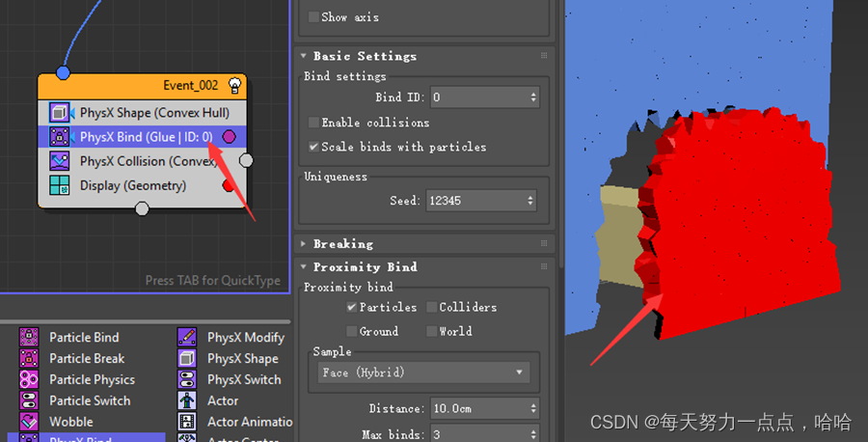Click the Actor icon in the depot
This screenshot has width=868, height=442.
187,401
